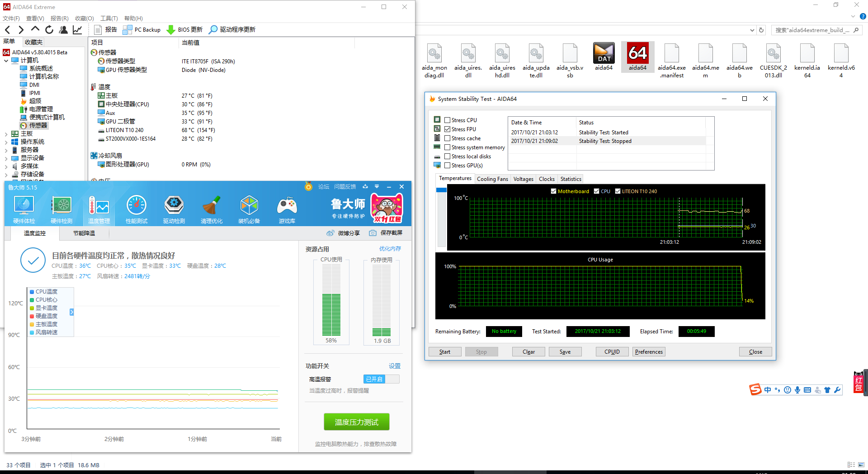Screen dimensions: 868x474
Task: Switch to Cooling Fans tab
Action: (x=492, y=179)
